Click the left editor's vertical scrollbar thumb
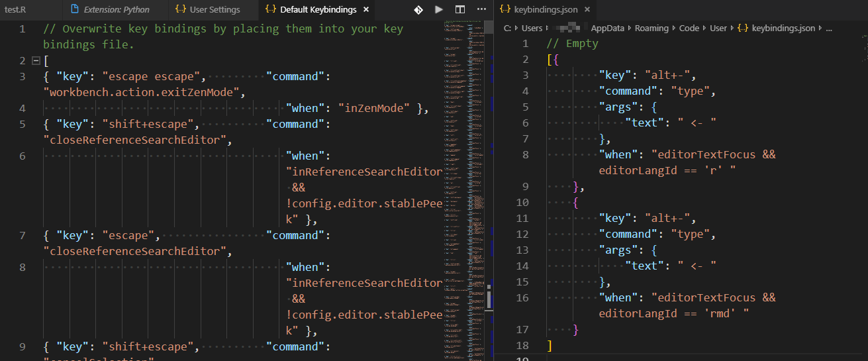Screen dimensions: 868x361 [x=489, y=296]
